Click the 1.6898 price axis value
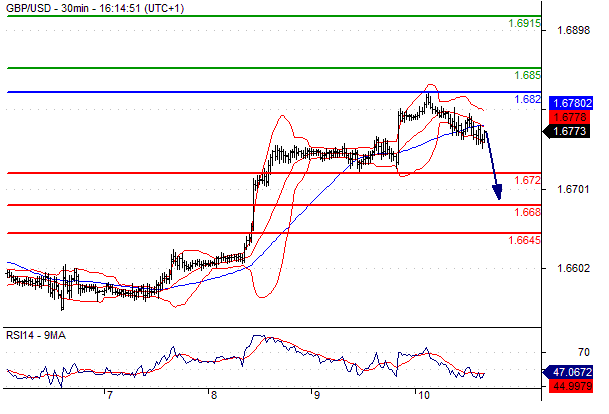Screen dimensions: 609x414 tap(573, 30)
